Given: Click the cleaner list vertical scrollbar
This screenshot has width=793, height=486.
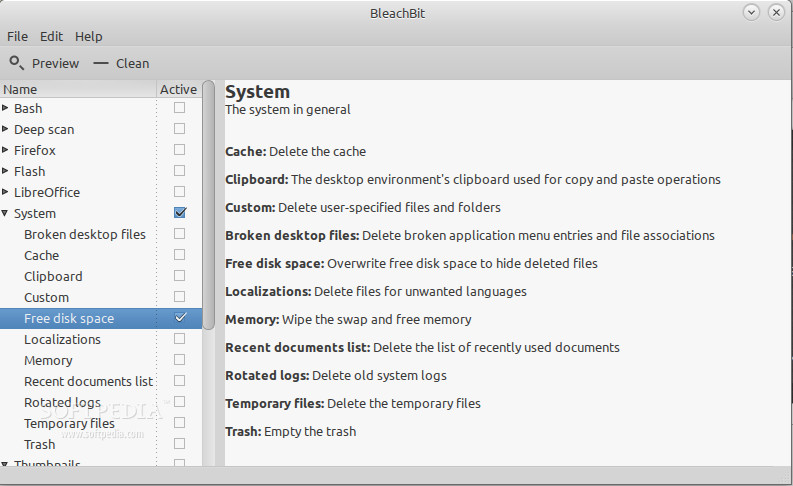Looking at the screenshot, I should (x=209, y=200).
